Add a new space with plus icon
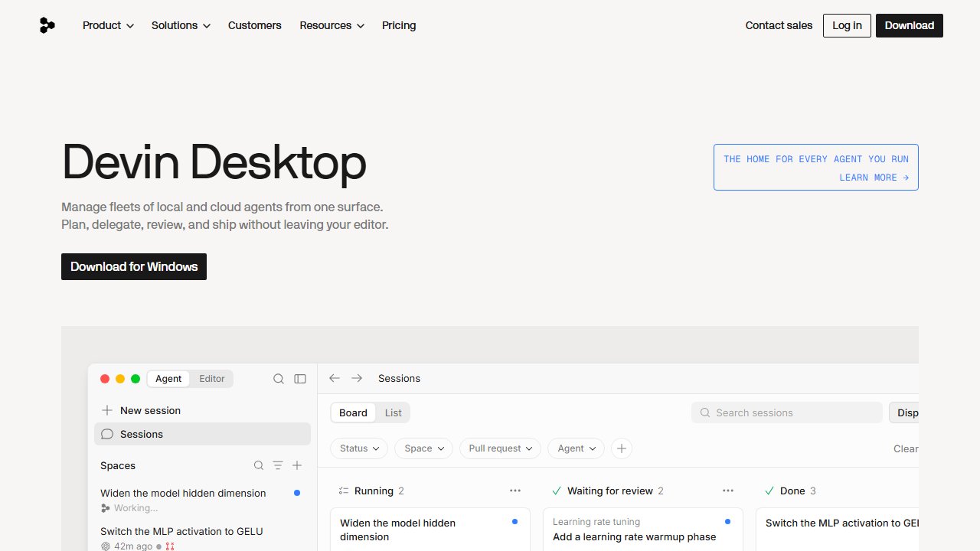The image size is (980, 551). [297, 465]
